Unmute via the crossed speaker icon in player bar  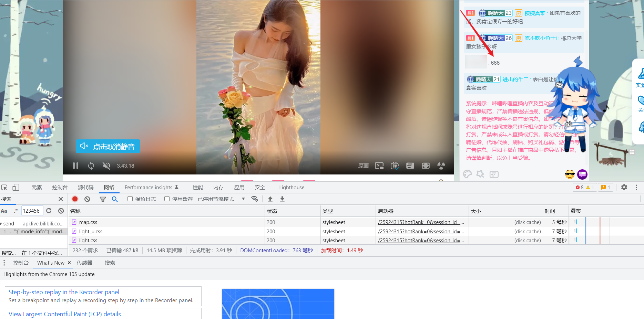pos(106,166)
